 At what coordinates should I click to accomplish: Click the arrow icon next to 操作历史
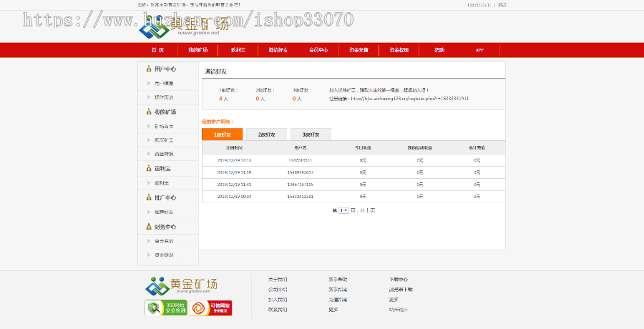point(149,97)
